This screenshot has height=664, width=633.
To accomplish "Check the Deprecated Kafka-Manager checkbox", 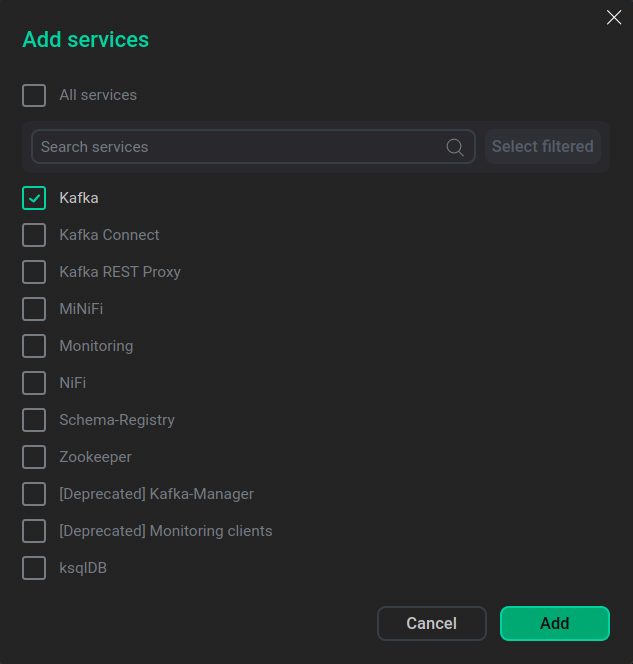I will coord(34,494).
